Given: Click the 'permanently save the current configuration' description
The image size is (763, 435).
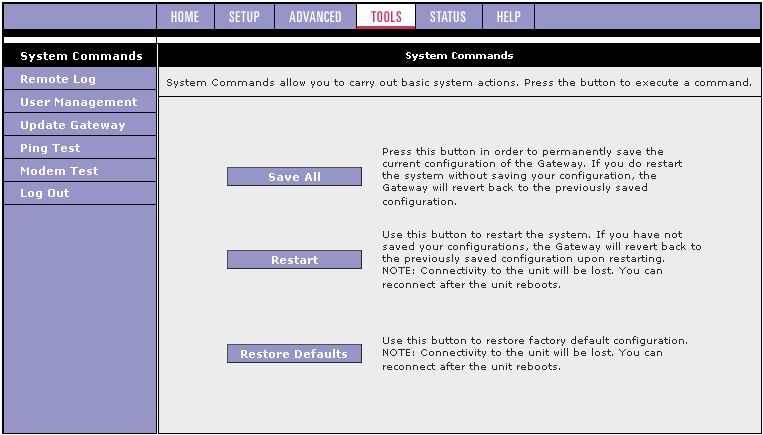Looking at the screenshot, I should pos(532,177).
